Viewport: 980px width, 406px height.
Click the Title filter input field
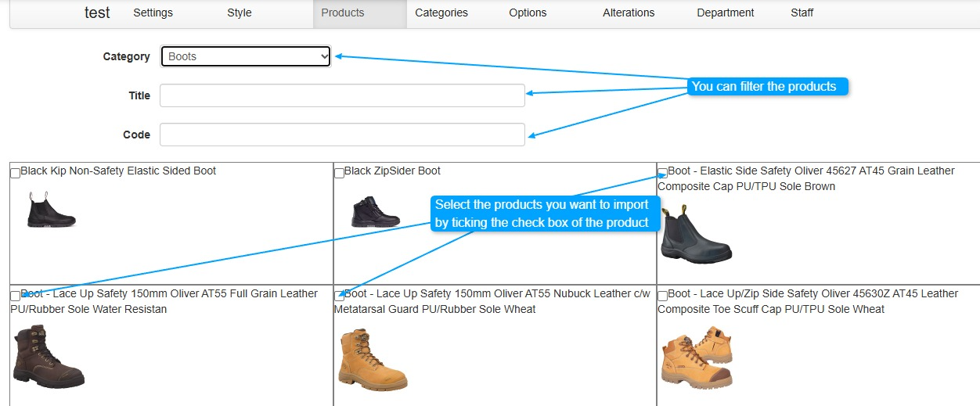pyautogui.click(x=342, y=95)
